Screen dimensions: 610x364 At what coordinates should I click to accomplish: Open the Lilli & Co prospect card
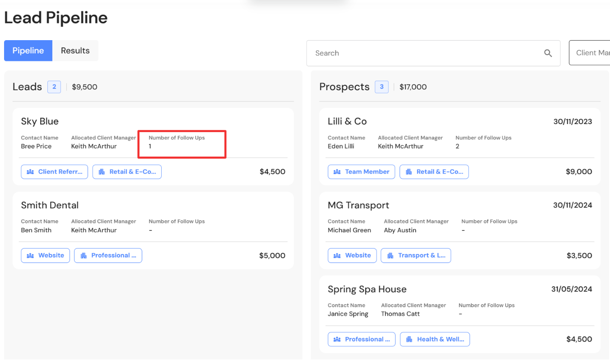point(347,121)
